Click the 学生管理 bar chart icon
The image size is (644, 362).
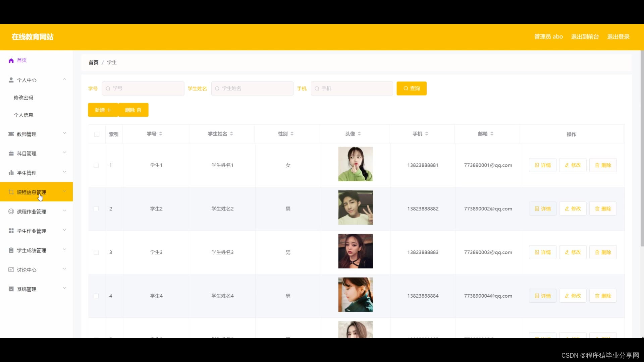pyautogui.click(x=11, y=173)
